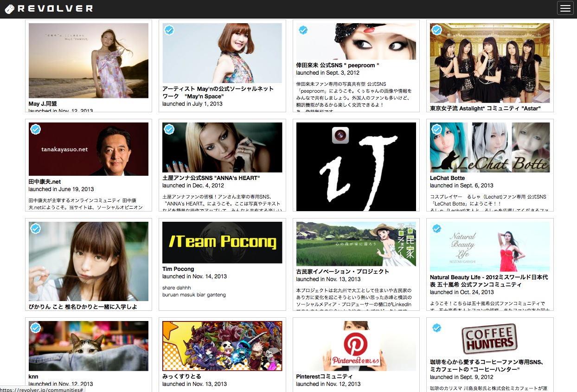
Task: Click the Revolver logo icon
Action: [x=9, y=9]
